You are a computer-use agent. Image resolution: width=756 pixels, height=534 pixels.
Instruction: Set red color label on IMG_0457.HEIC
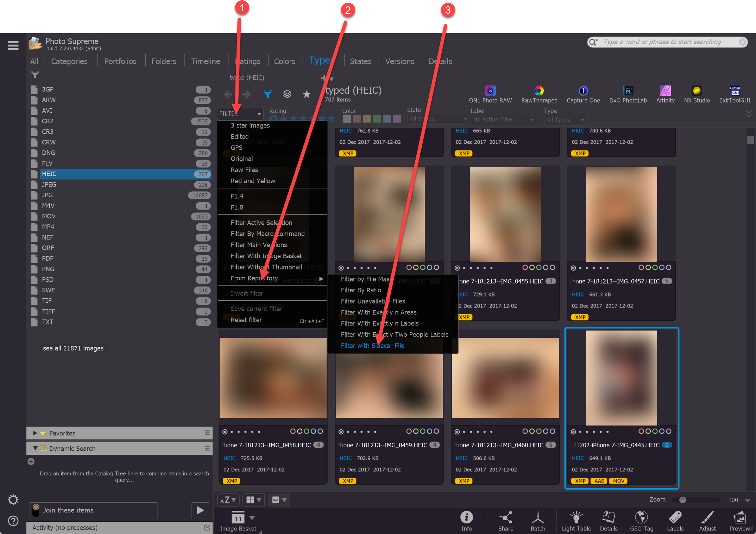(x=641, y=267)
